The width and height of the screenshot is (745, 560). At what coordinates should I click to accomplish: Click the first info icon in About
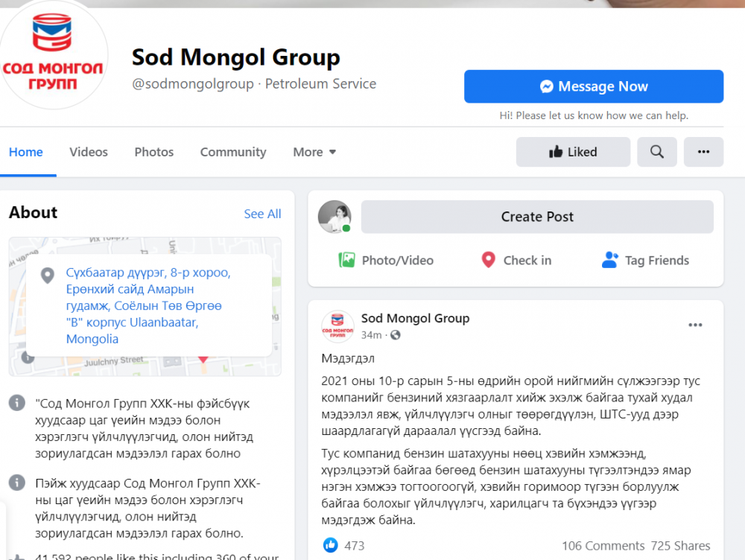tap(17, 403)
